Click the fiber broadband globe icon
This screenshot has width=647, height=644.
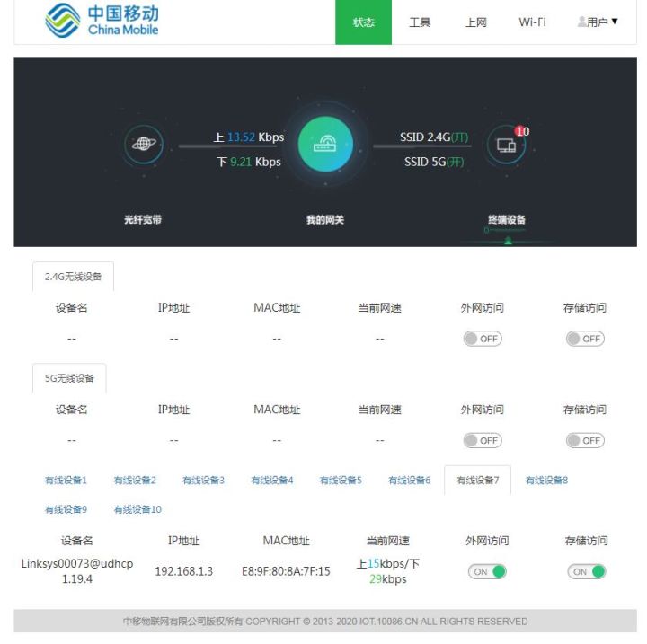tap(142, 144)
